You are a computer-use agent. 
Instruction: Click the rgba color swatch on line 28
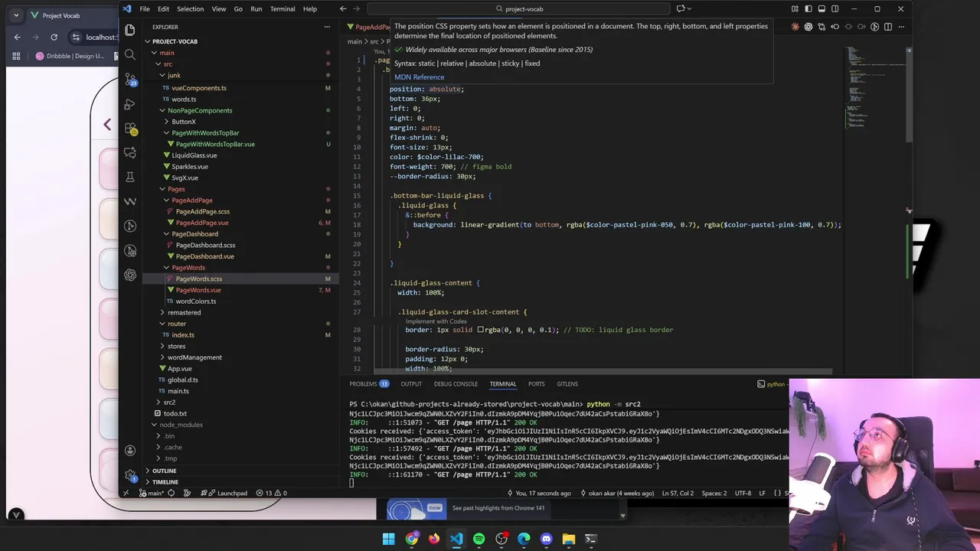click(481, 330)
